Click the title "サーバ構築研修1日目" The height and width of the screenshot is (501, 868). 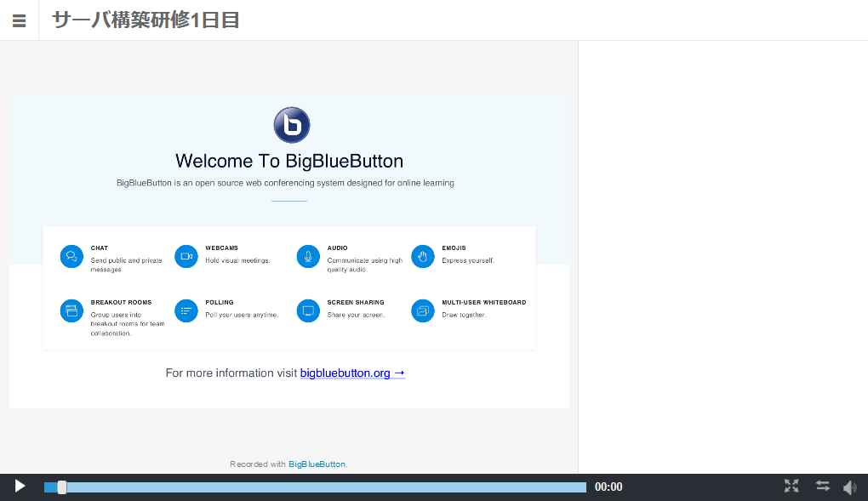coord(146,20)
